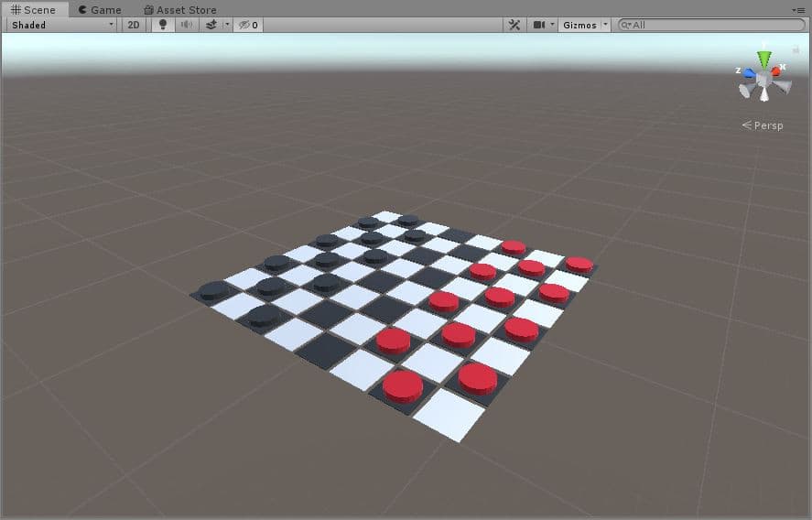Click the hidden objects eye icon
The width and height of the screenshot is (812, 520).
pos(246,25)
